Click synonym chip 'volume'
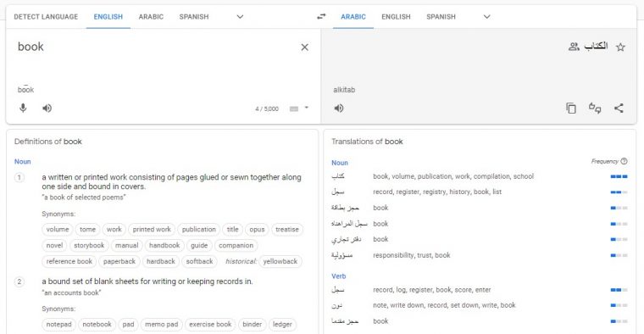644x334 pixels. [58, 229]
